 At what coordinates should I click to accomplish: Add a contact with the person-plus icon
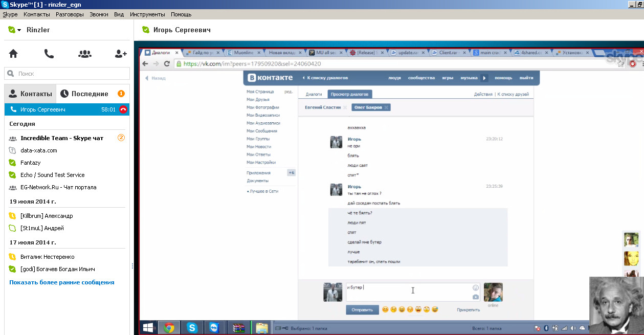(121, 54)
